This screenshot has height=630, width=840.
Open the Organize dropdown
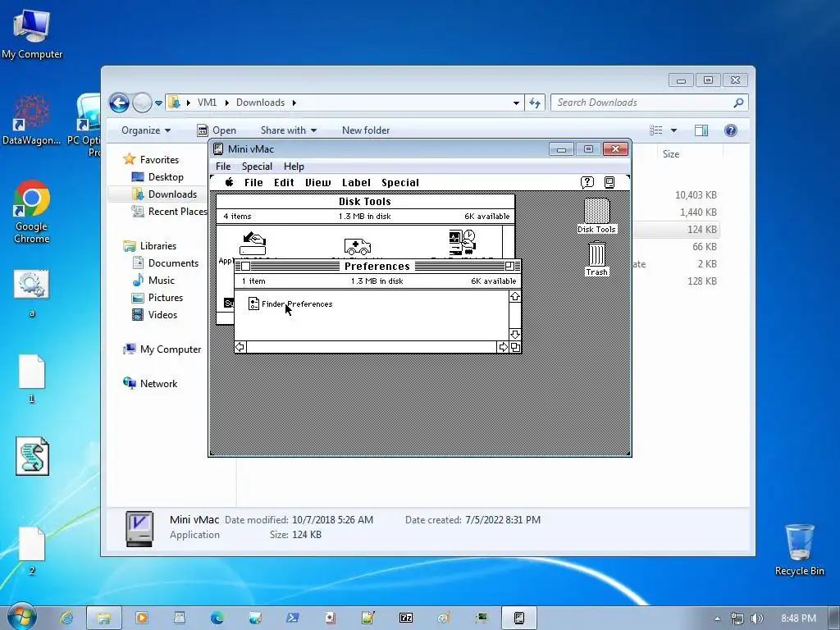146,130
